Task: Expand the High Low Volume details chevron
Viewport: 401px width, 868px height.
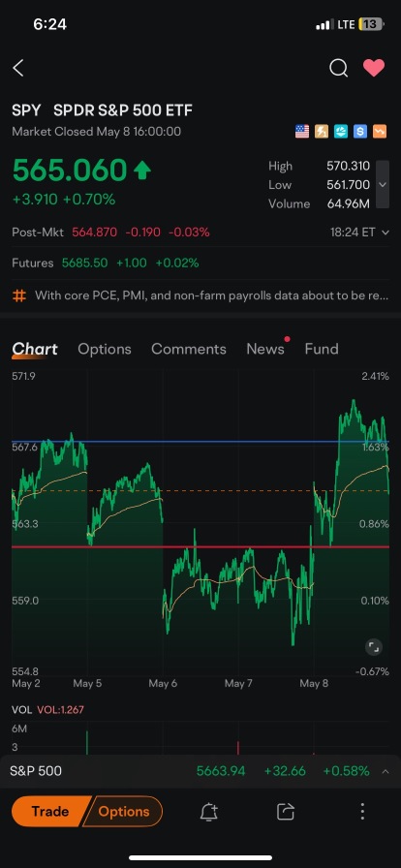Action: (383, 185)
